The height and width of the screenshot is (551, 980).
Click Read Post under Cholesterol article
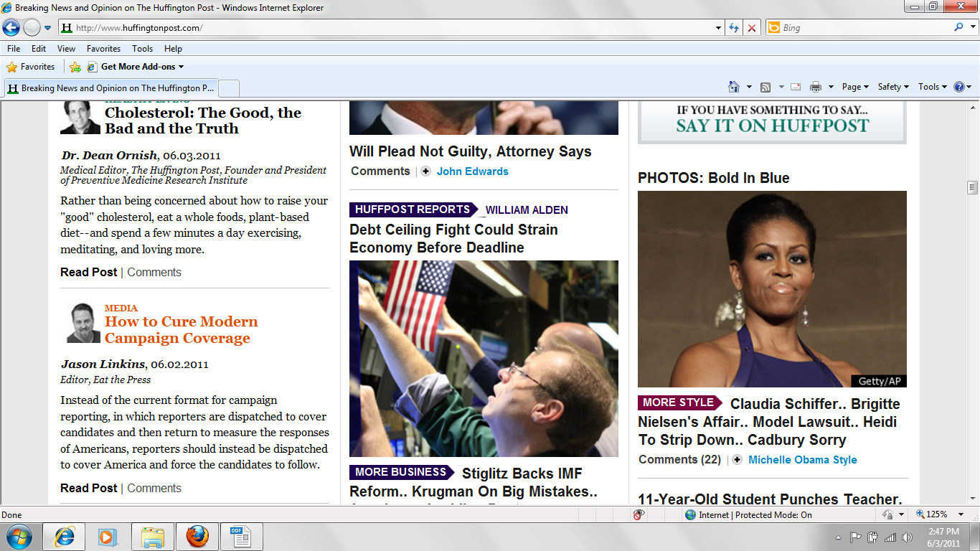click(x=89, y=272)
